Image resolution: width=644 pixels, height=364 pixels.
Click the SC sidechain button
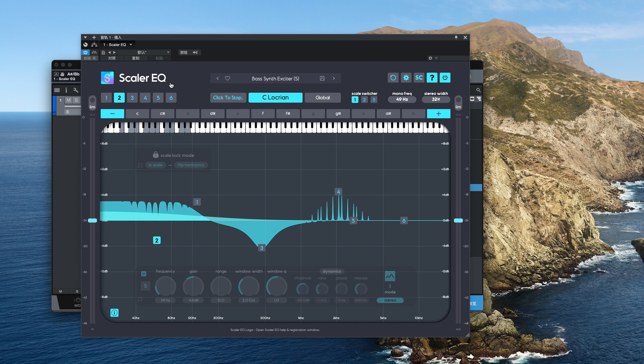(419, 78)
